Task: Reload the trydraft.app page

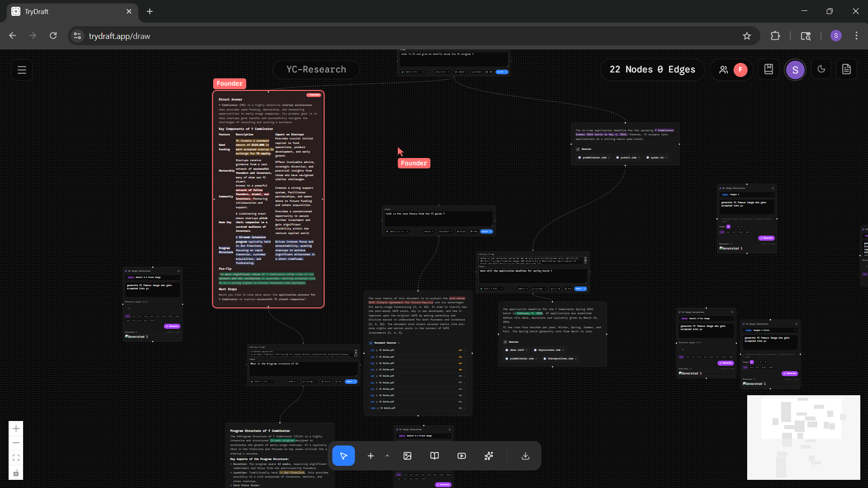Action: [53, 36]
